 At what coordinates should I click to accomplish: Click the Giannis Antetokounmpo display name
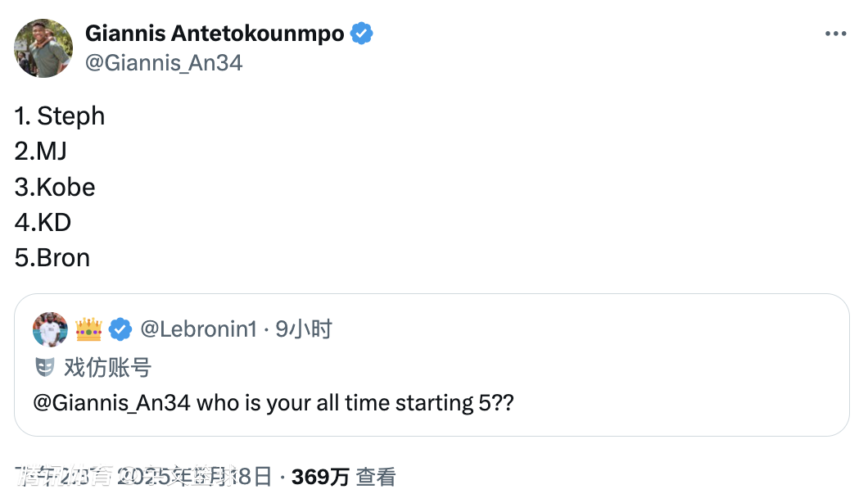tap(215, 34)
